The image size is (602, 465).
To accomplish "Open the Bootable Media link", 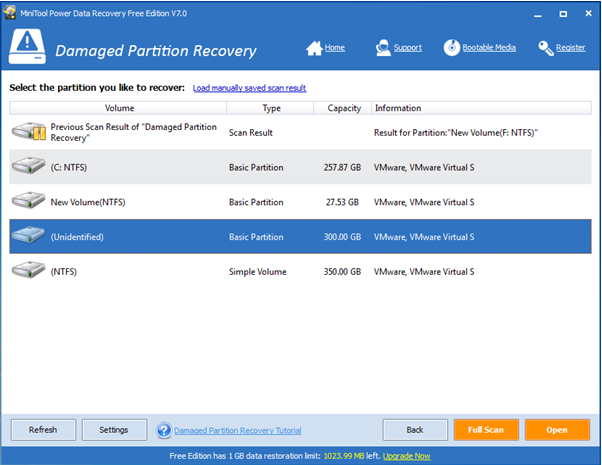I will [x=489, y=48].
